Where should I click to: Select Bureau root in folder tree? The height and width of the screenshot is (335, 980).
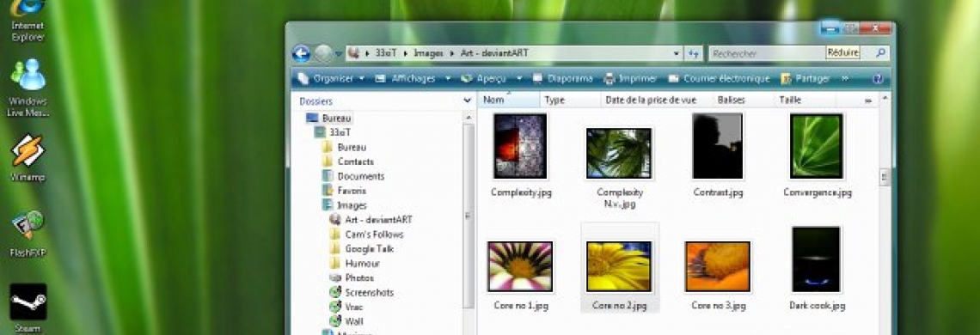tap(329, 119)
